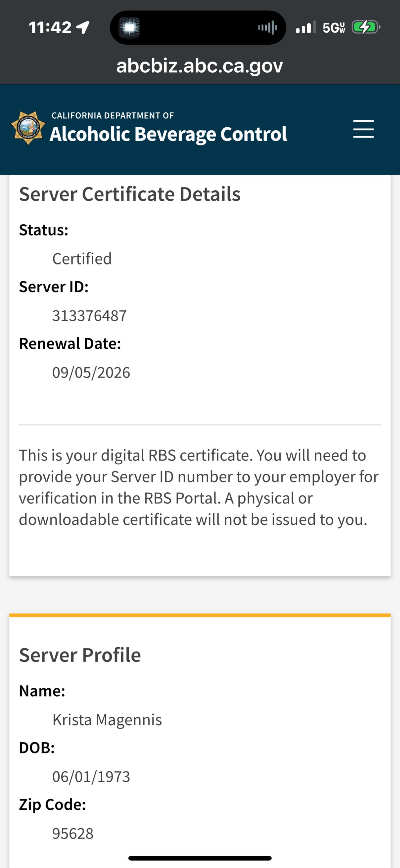
Task: Tap the home indicator bar at bottom
Action: (x=200, y=858)
